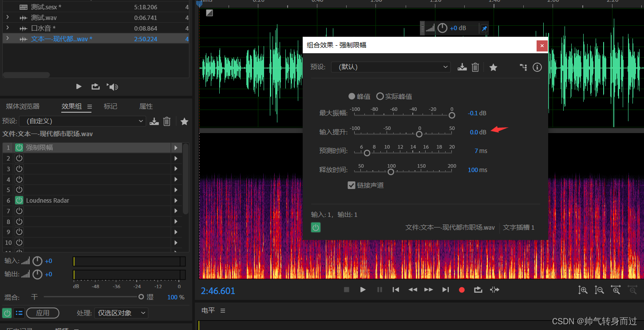Open the 预设 dropdown showing (默认)
The image size is (644, 330).
391,67
